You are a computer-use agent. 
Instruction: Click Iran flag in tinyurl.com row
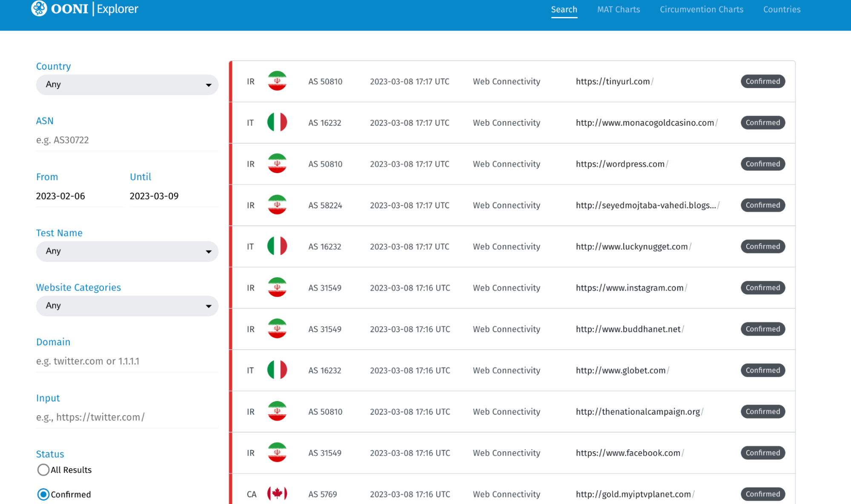277,81
